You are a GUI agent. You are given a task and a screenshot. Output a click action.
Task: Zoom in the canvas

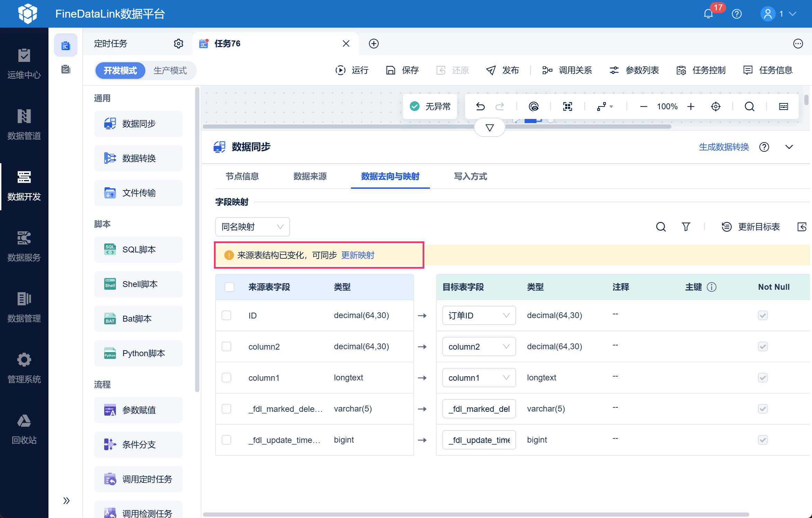pos(691,107)
